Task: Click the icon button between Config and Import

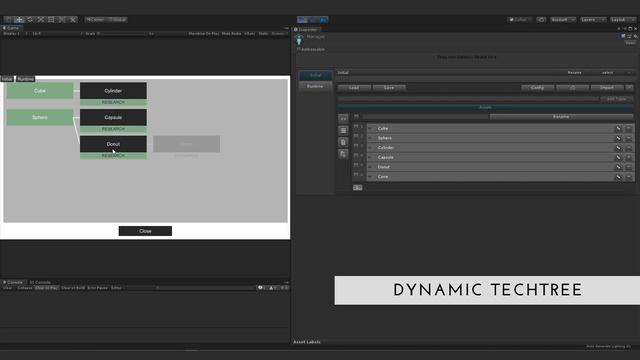Action: 572,88
